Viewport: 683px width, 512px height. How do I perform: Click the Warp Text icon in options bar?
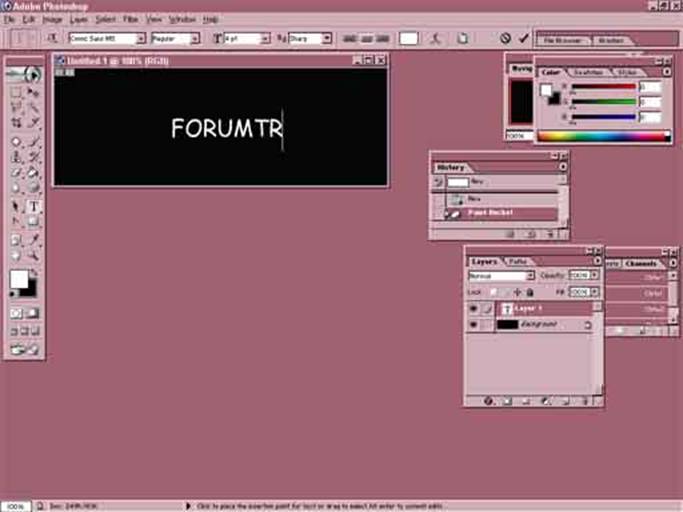pyautogui.click(x=435, y=38)
